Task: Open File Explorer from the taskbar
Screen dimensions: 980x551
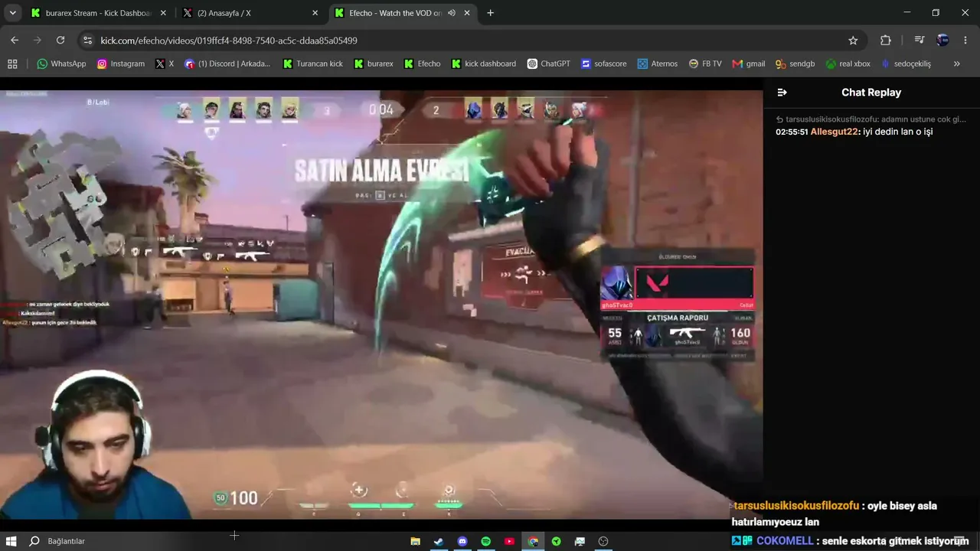Action: [415, 541]
